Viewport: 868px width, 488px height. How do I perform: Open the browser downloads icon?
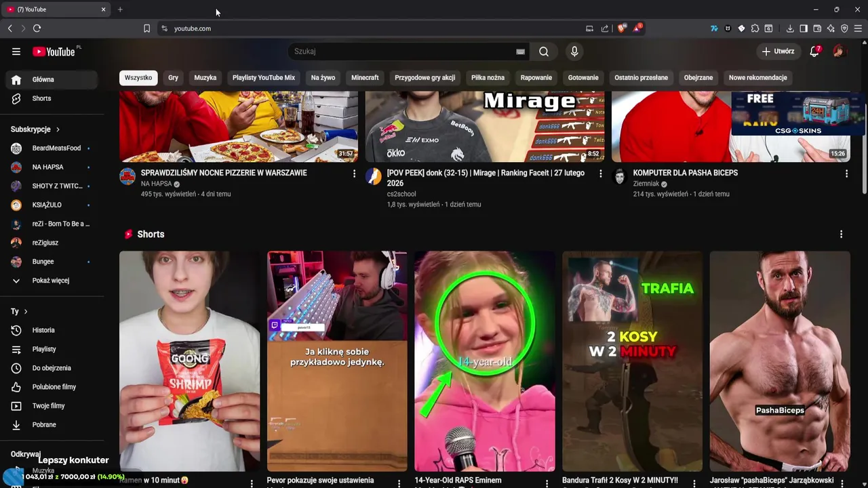[x=790, y=28]
